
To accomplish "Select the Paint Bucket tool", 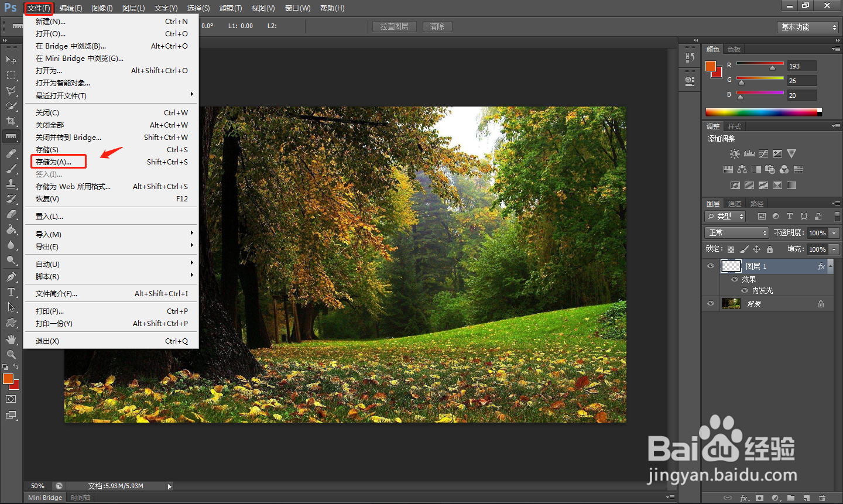I will [11, 229].
